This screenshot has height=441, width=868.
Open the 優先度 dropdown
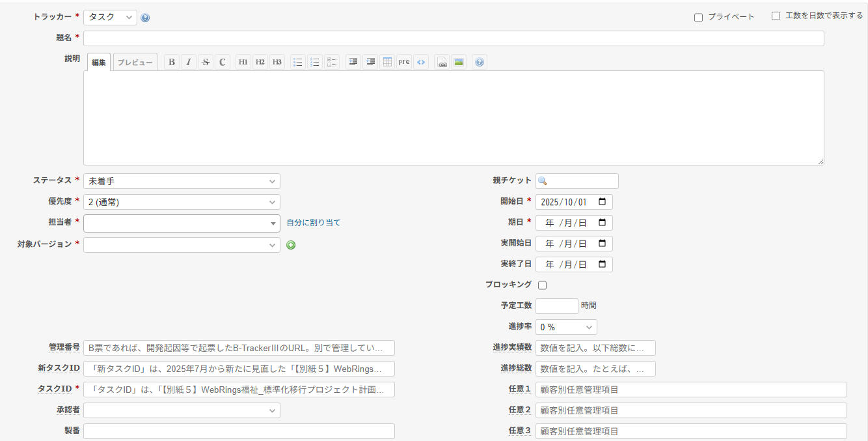(182, 202)
